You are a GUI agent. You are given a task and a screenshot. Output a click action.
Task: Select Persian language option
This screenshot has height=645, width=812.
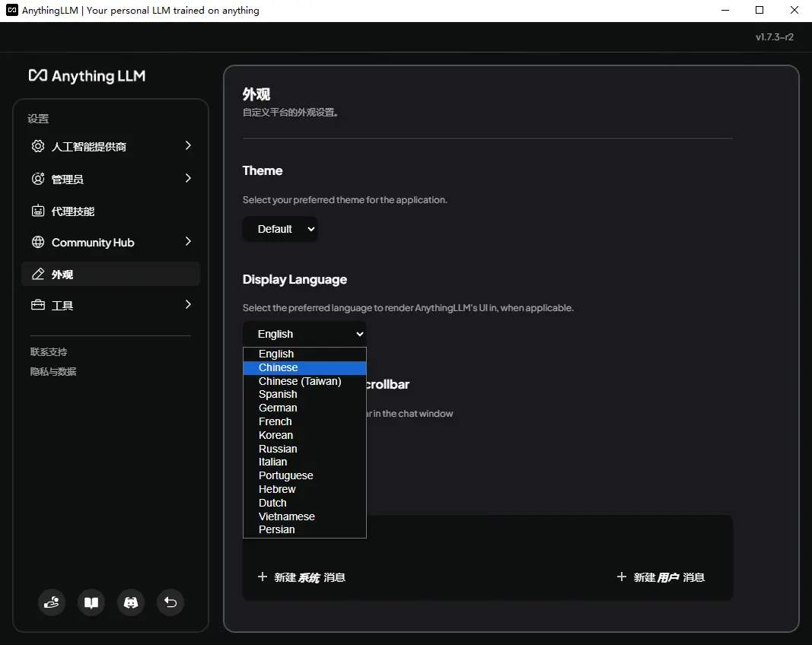pyautogui.click(x=304, y=529)
